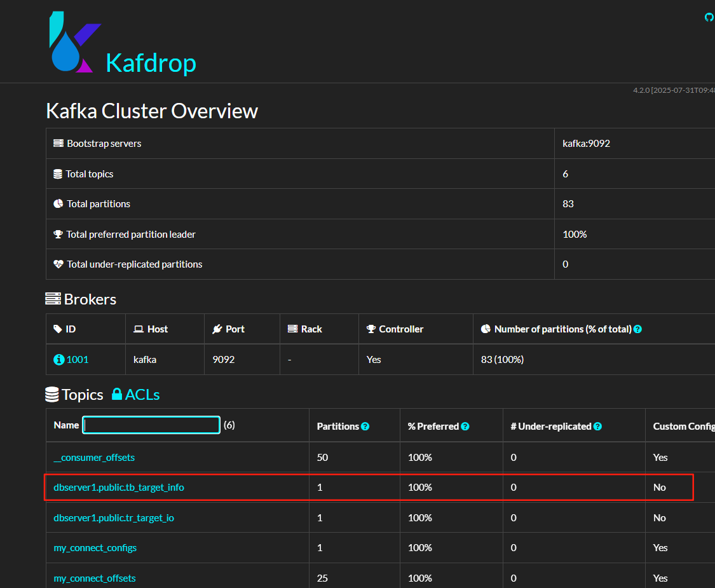
Task: Open the __consumer_offsets topic
Action: (94, 458)
